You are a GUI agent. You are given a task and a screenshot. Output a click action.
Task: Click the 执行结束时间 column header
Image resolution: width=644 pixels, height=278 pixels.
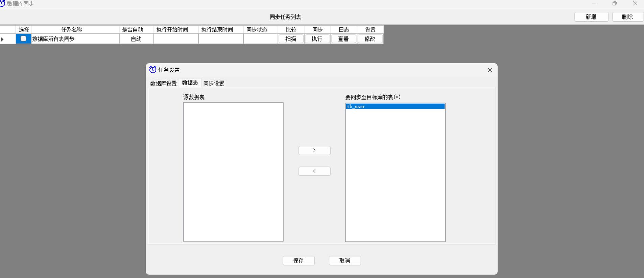click(221, 30)
